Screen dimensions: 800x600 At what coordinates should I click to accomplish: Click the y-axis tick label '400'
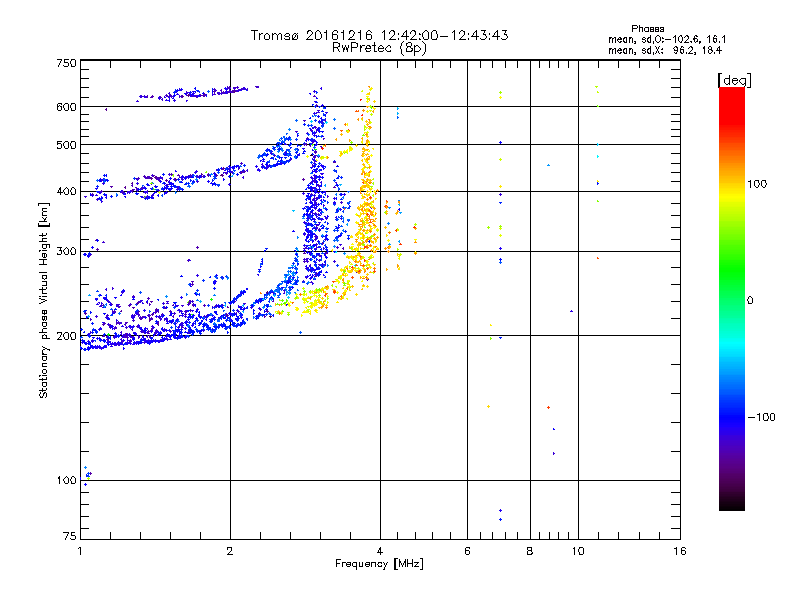(x=66, y=191)
